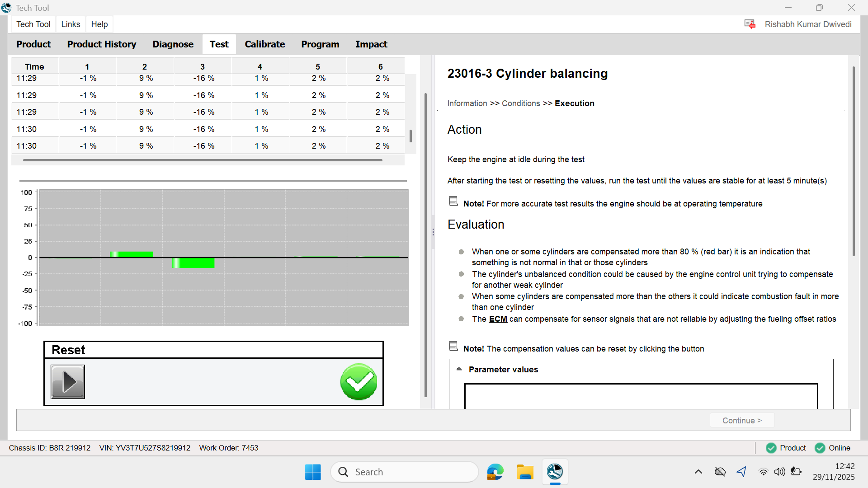Image resolution: width=868 pixels, height=488 pixels.
Task: Switch to the Diagnose tab
Action: [173, 44]
